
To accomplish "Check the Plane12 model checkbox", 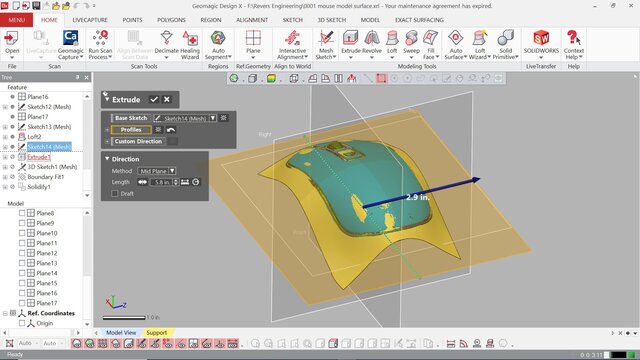I will click(x=22, y=253).
